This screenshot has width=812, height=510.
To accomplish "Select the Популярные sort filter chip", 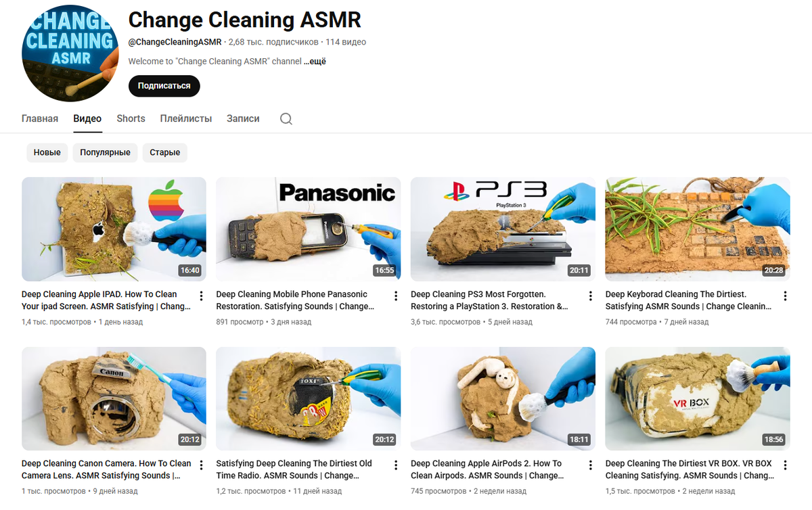I will (105, 152).
